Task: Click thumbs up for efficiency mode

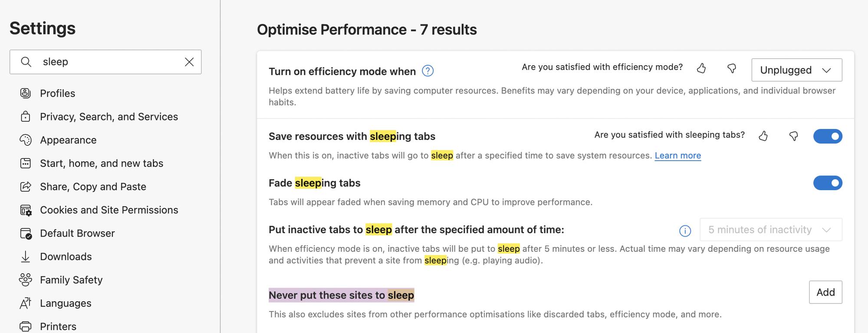Action: click(701, 68)
